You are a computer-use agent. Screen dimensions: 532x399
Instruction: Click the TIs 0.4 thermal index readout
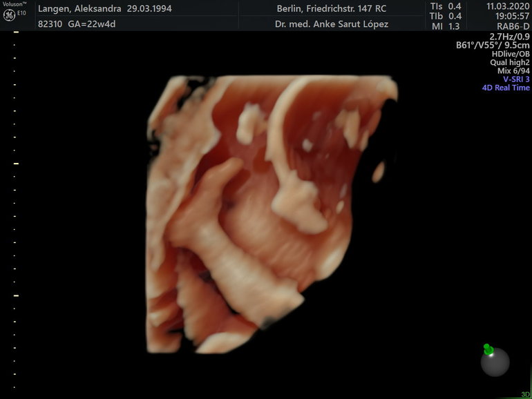coord(446,6)
